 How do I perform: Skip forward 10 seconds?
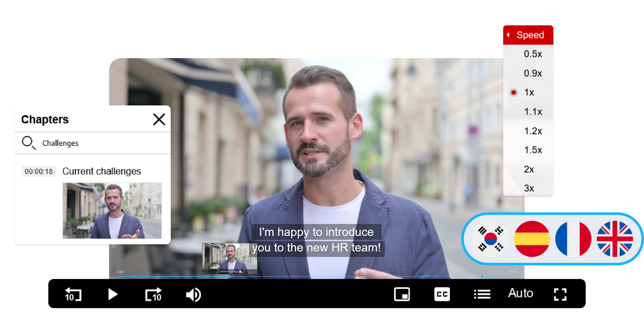[153, 294]
